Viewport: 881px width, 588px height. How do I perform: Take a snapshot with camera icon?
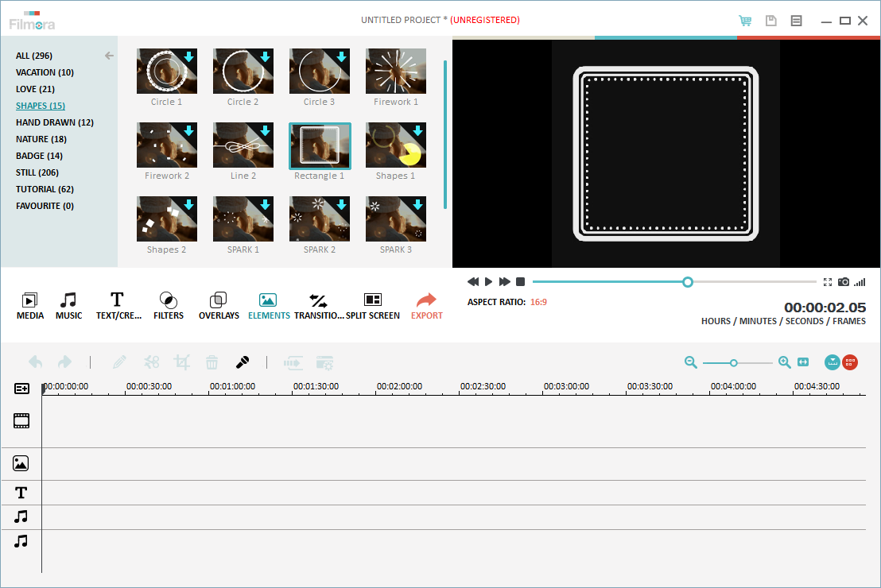click(x=844, y=282)
